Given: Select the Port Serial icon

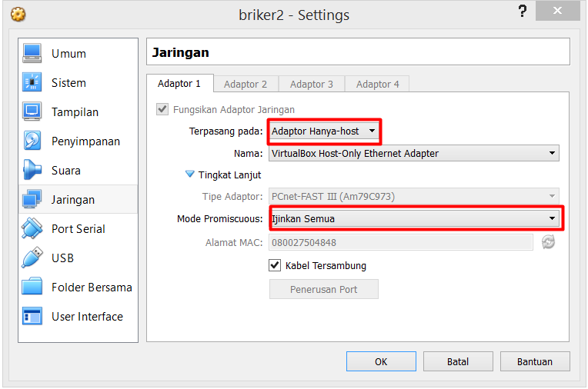Looking at the screenshot, I should coord(32,228).
